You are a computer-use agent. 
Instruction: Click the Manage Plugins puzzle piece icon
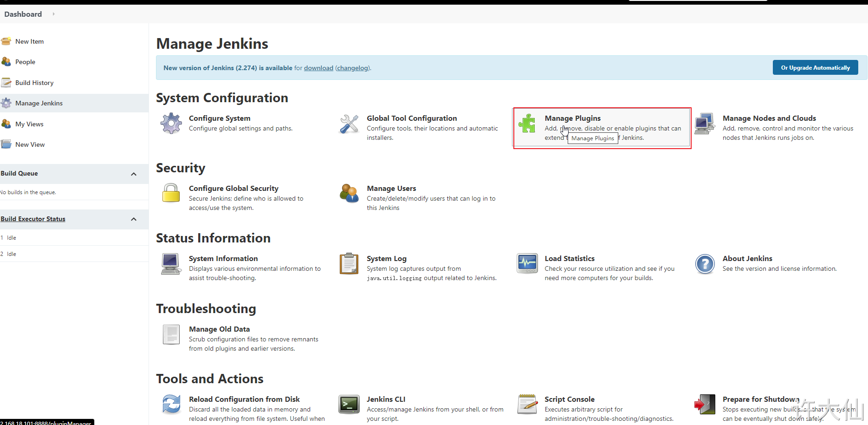point(527,124)
